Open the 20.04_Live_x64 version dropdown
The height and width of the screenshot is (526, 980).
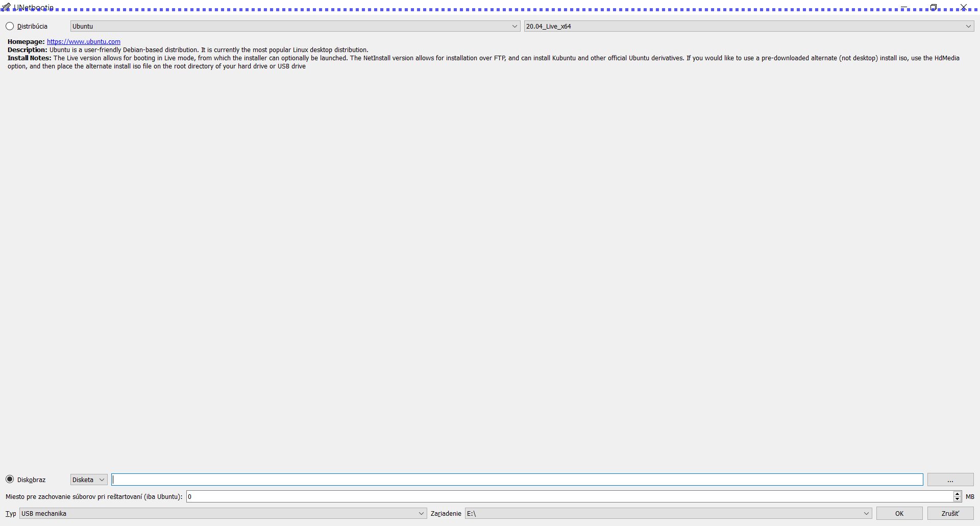(749, 26)
